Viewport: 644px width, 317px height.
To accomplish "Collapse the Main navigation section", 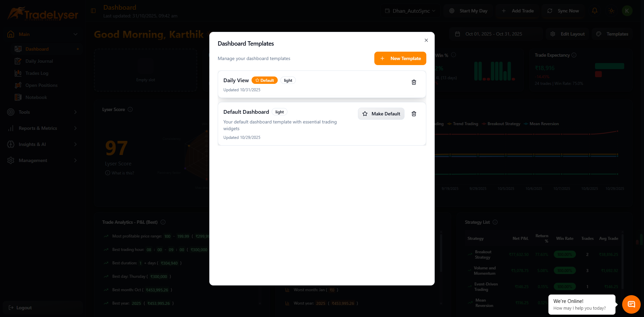I will tap(75, 34).
